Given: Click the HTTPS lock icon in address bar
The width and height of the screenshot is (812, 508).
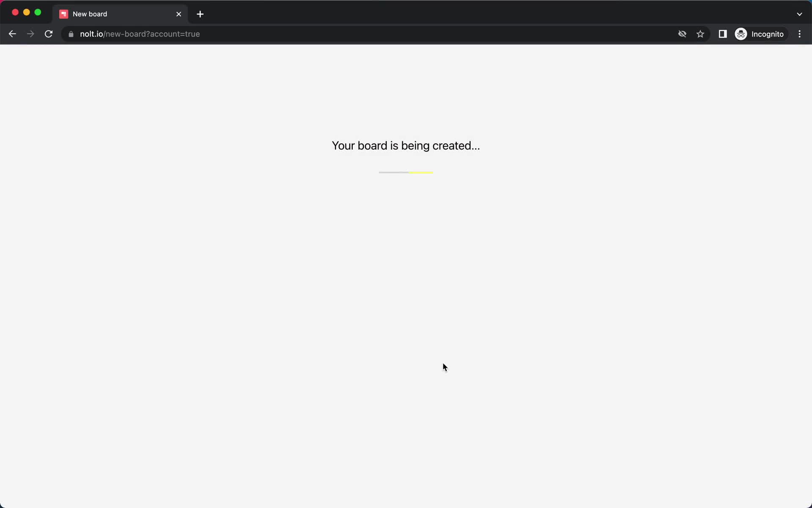Looking at the screenshot, I should 71,34.
